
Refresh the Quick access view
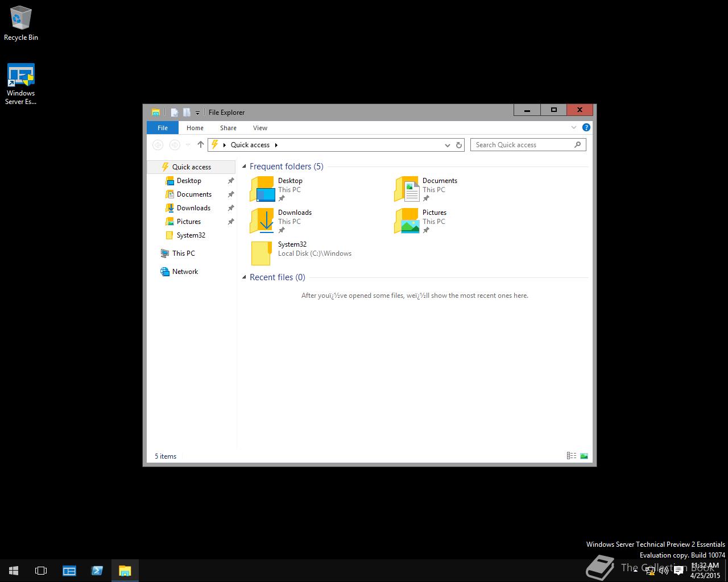(459, 145)
